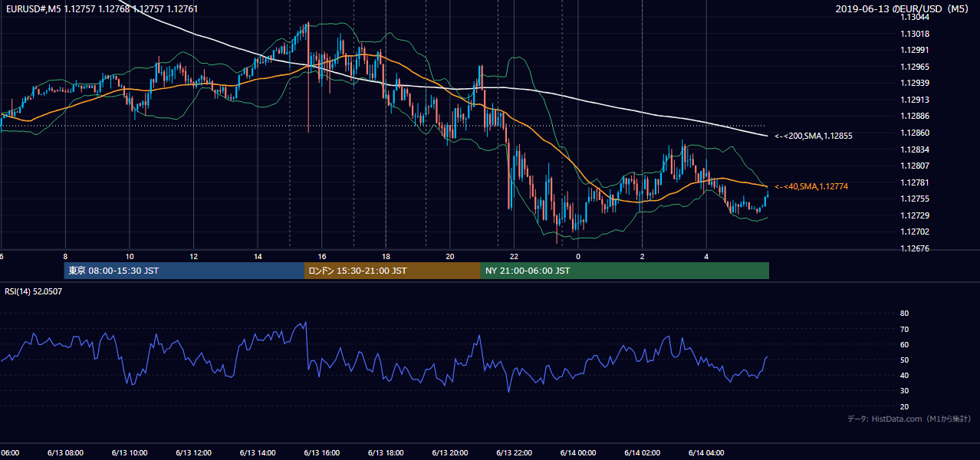980x460 pixels.
Task: Select the ロンドン 15:30-21:00 JST session bar
Action: point(393,271)
